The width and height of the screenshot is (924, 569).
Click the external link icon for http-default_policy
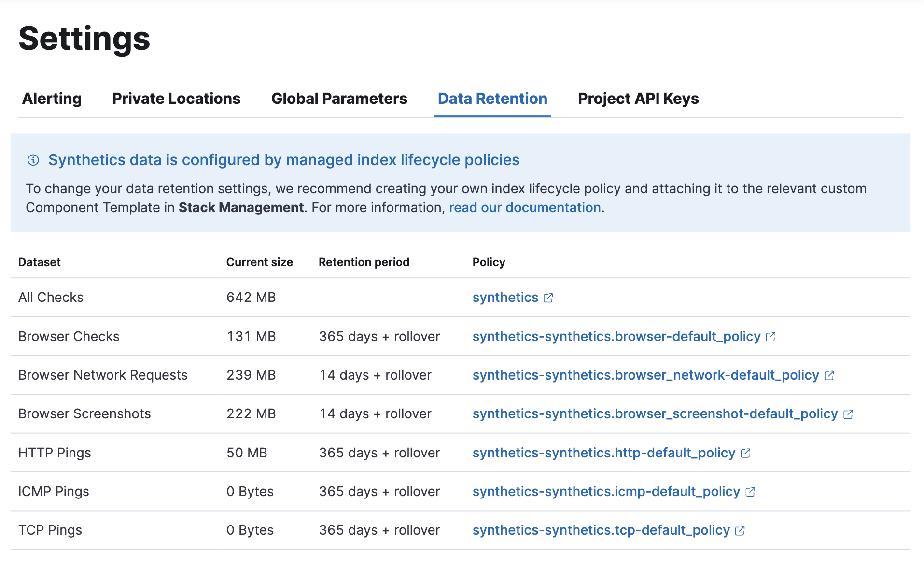pyautogui.click(x=745, y=453)
